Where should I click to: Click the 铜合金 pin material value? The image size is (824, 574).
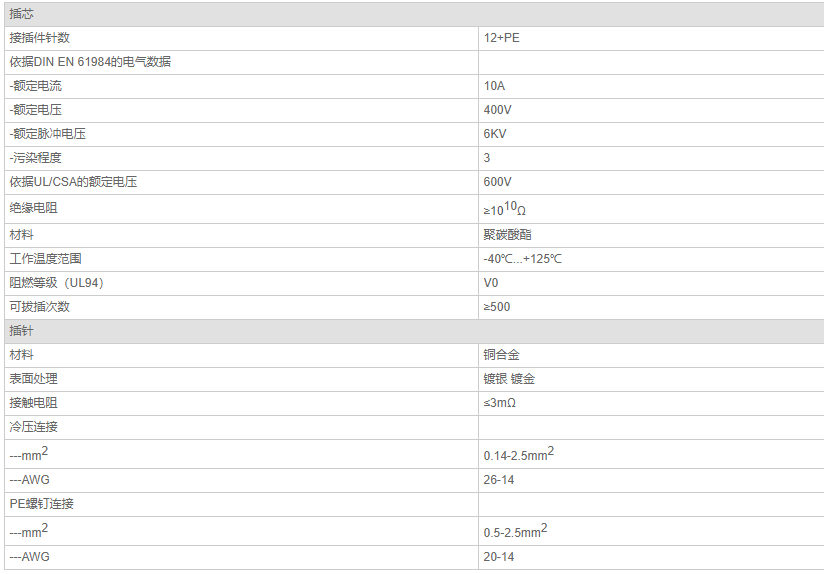501,355
